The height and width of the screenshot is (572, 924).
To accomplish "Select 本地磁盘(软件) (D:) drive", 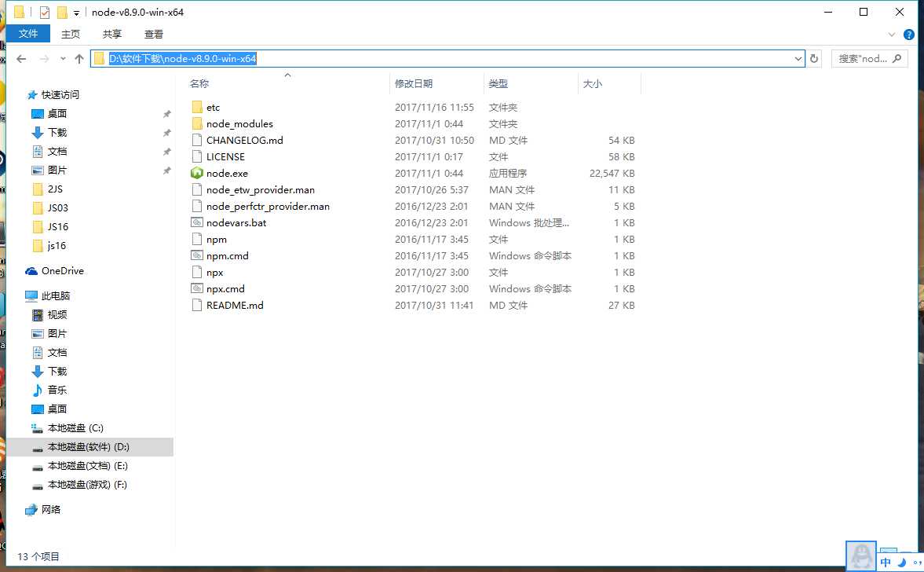I will 89,447.
